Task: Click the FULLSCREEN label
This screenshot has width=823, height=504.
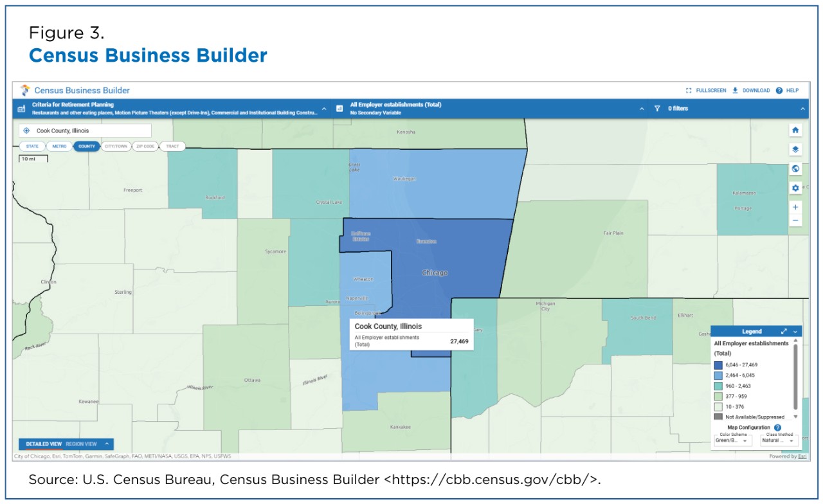Action: pyautogui.click(x=711, y=91)
